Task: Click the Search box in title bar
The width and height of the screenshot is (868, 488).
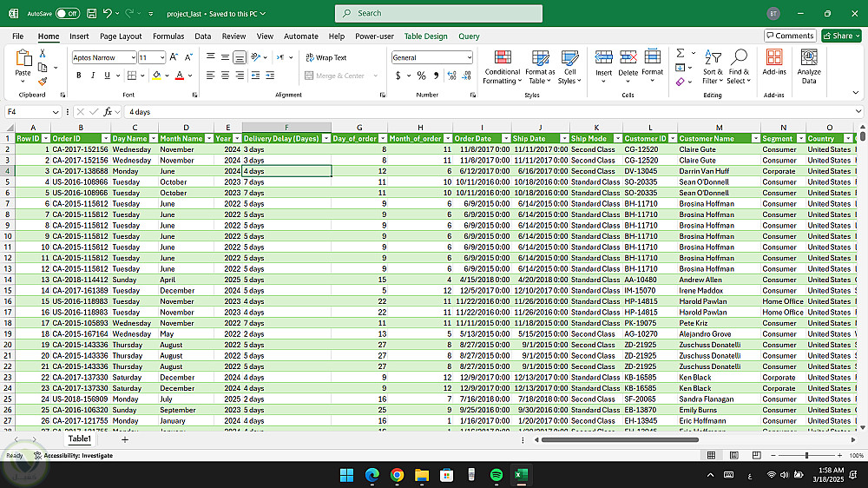Action: pyautogui.click(x=438, y=13)
